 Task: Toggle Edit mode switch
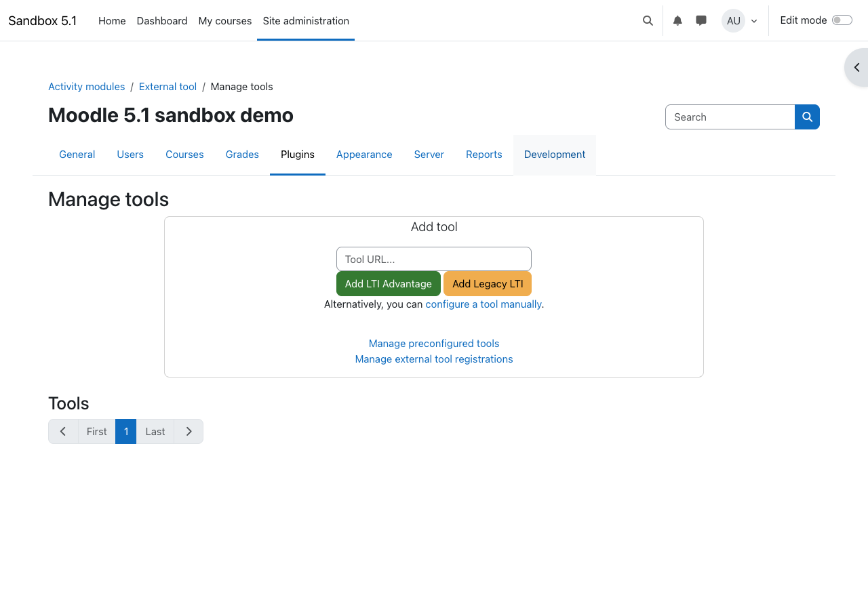(842, 20)
